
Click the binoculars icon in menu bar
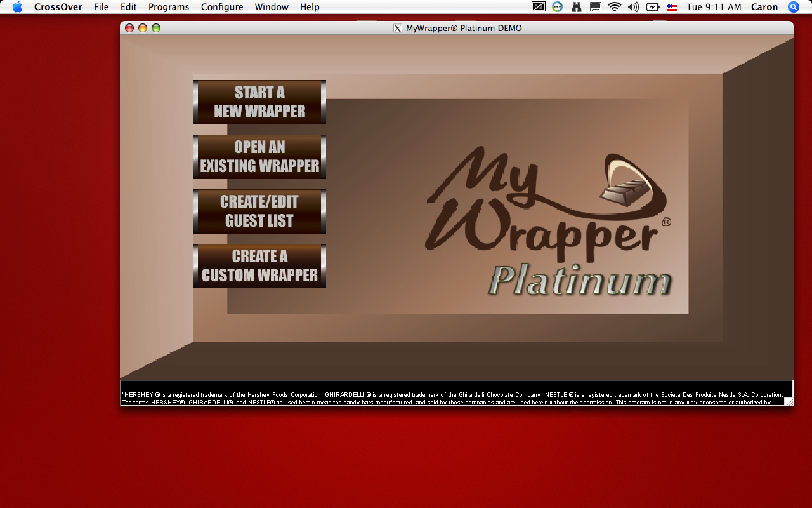pos(577,7)
